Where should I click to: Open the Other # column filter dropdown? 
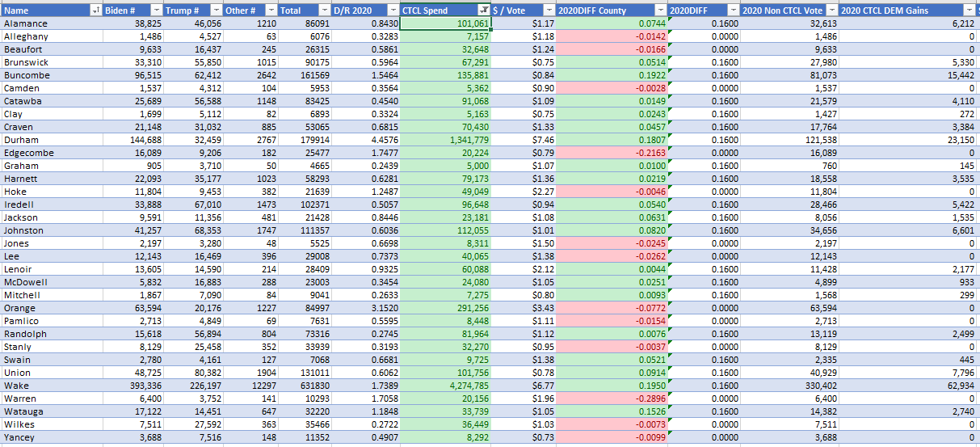pos(271,11)
